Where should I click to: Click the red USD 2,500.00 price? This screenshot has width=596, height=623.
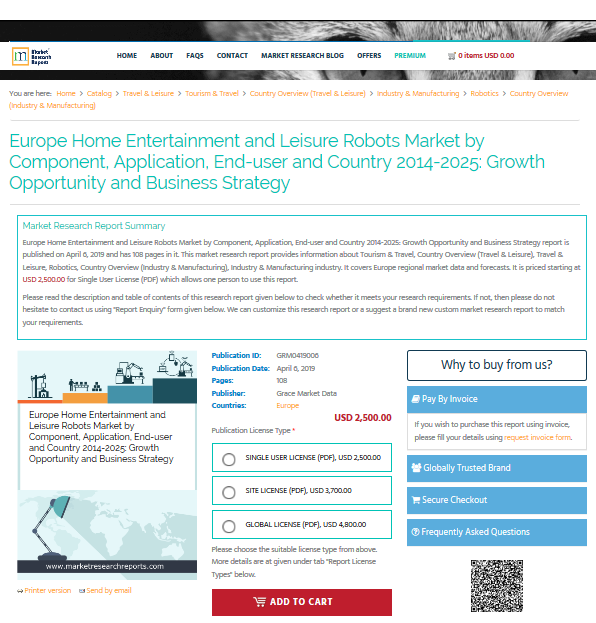pos(363,418)
